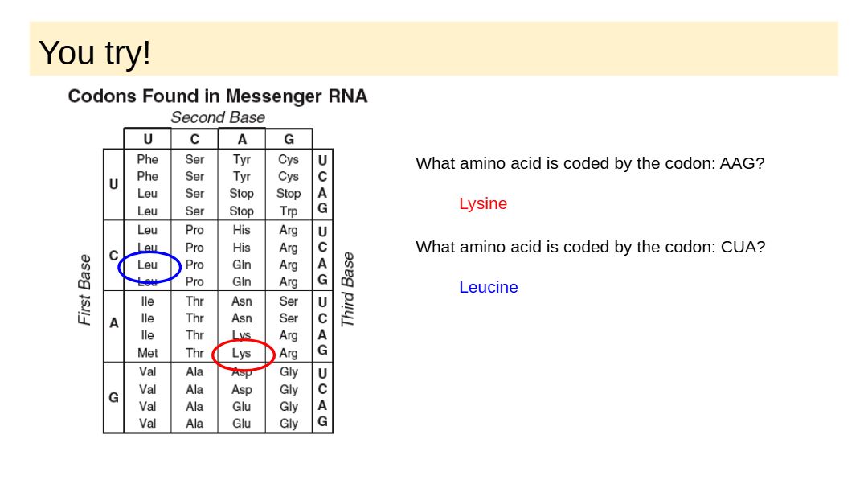Viewport: 868px width, 488px height.
Task: Click the Met cell in the codon table
Action: [x=148, y=353]
